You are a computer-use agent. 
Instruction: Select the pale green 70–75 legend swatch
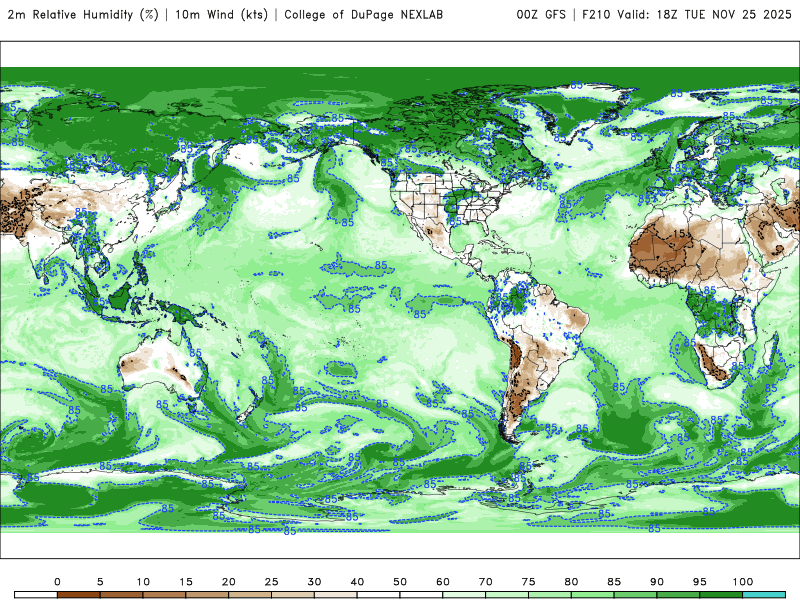click(507, 595)
